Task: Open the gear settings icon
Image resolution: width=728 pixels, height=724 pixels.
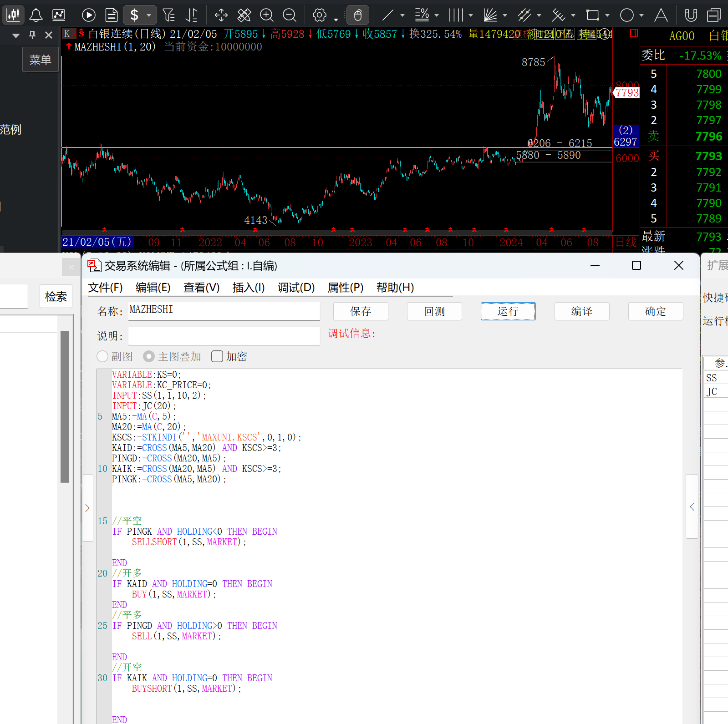Action: tap(320, 15)
